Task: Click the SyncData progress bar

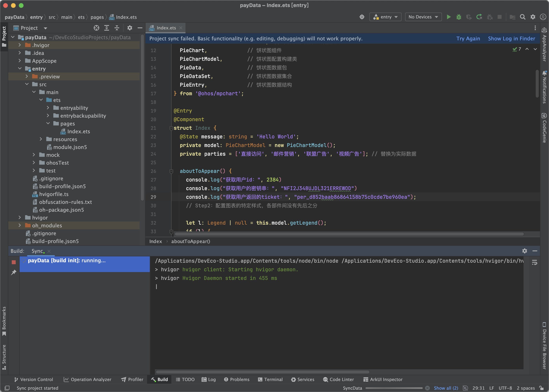Action: [x=394, y=388]
